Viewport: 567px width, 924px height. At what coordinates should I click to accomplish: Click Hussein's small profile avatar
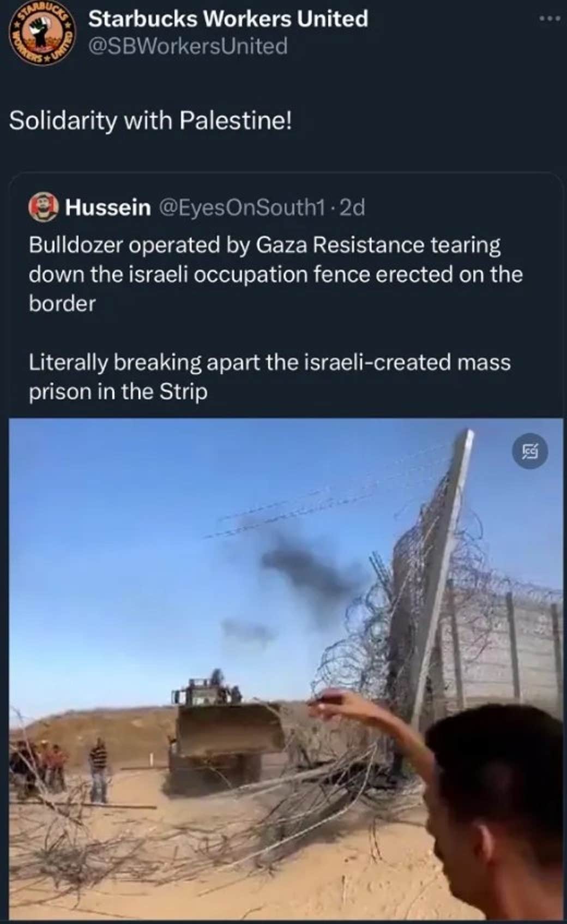point(44,208)
